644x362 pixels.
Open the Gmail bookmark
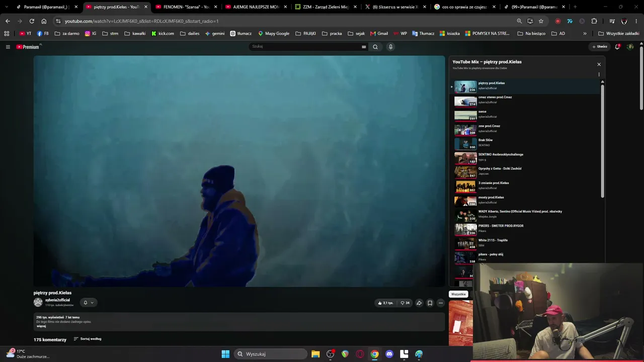tap(379, 34)
